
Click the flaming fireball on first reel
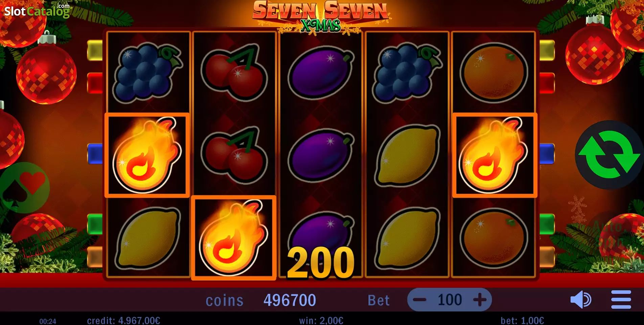tap(147, 155)
